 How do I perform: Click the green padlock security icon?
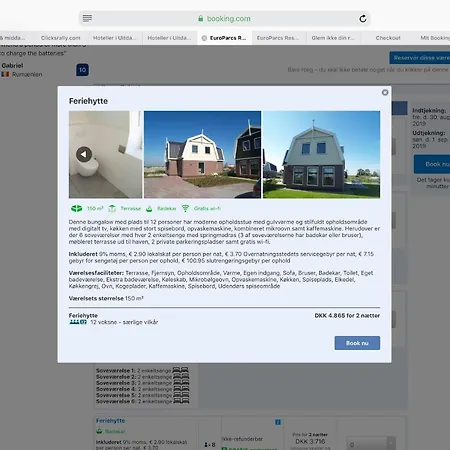200,18
